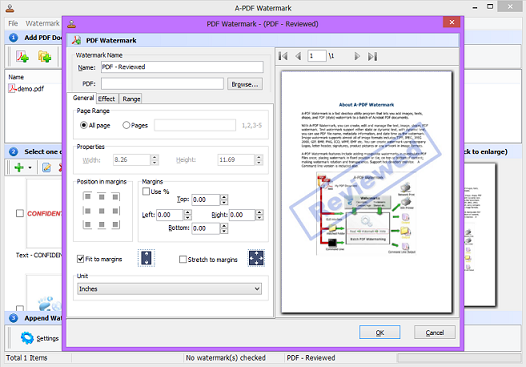The image size is (526, 367).
Task: Click the Add PDF file icon
Action: click(22, 56)
